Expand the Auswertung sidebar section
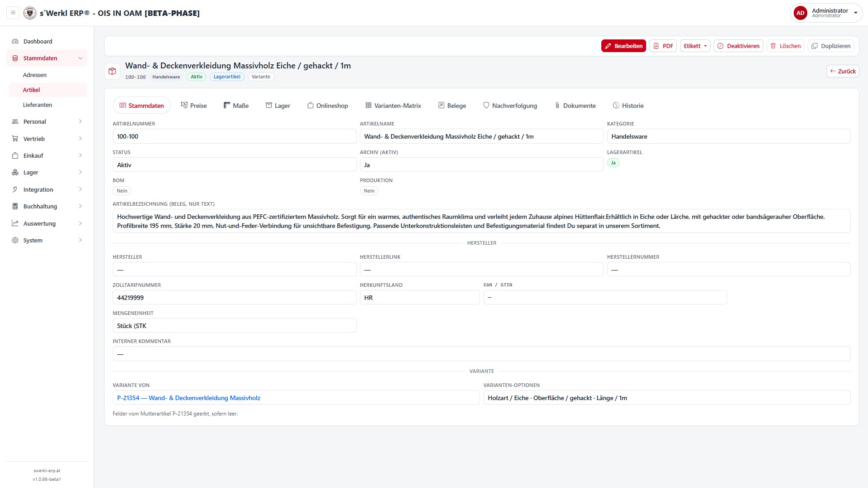The width and height of the screenshot is (868, 488). [47, 223]
